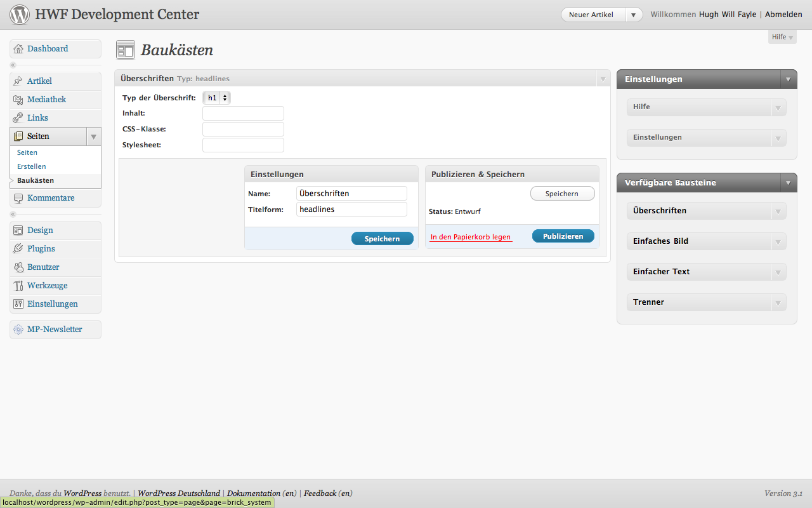Click the WordPress logo icon
812x508 pixels.
pos(20,14)
